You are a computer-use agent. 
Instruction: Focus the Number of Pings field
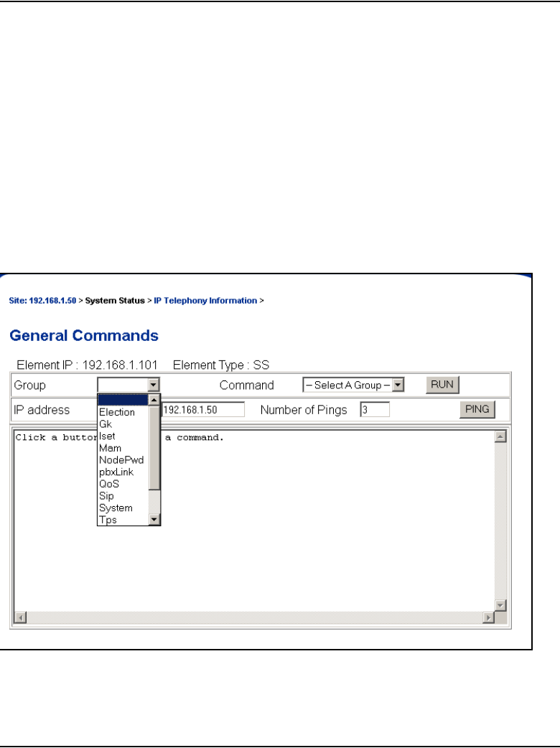[x=375, y=410]
